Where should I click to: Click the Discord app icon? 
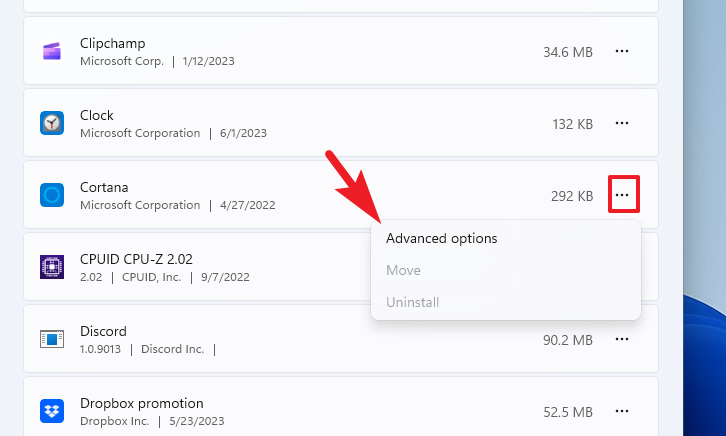pos(52,339)
